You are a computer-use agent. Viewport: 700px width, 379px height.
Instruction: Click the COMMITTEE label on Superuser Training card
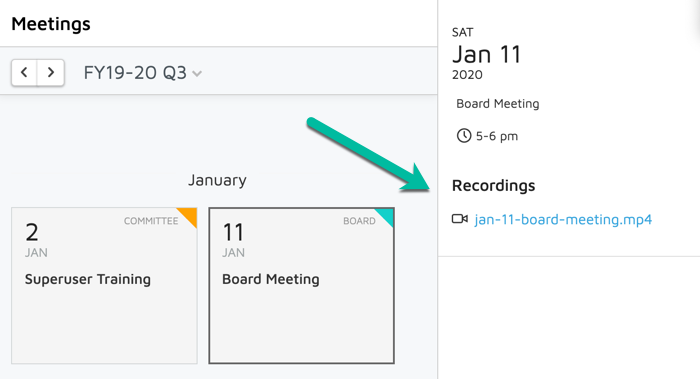(151, 221)
